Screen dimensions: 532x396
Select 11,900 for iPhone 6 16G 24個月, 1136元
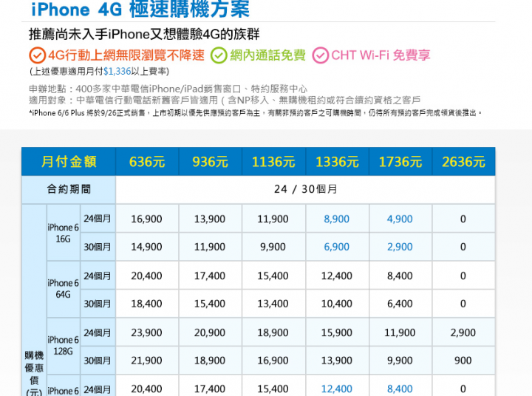tap(273, 219)
